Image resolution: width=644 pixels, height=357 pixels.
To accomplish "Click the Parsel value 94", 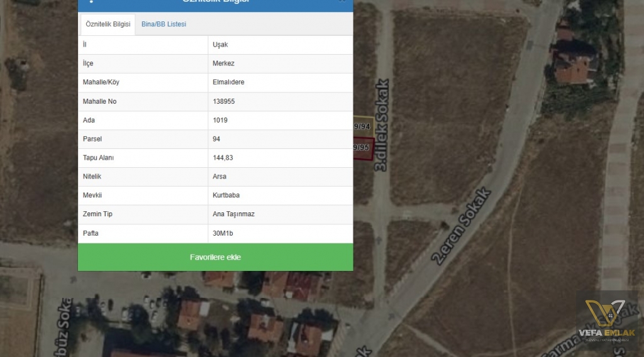I will (x=216, y=139).
